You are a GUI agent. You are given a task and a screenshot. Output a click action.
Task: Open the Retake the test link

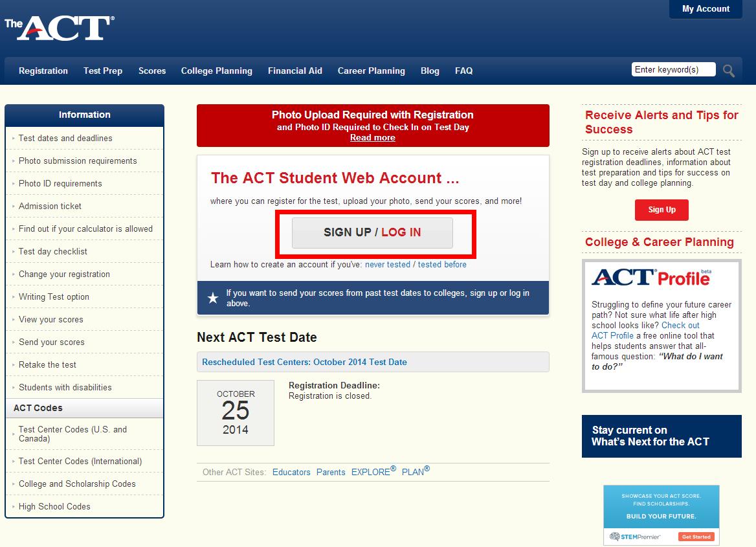(x=47, y=365)
